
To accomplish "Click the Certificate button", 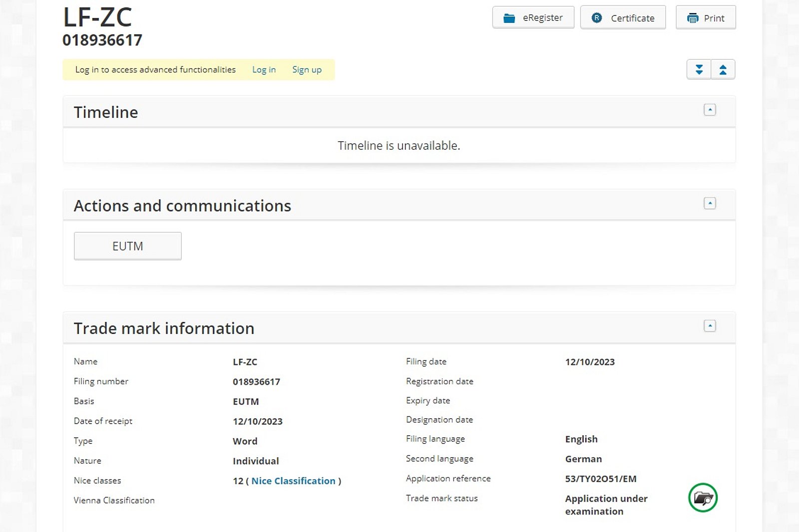I will [623, 18].
